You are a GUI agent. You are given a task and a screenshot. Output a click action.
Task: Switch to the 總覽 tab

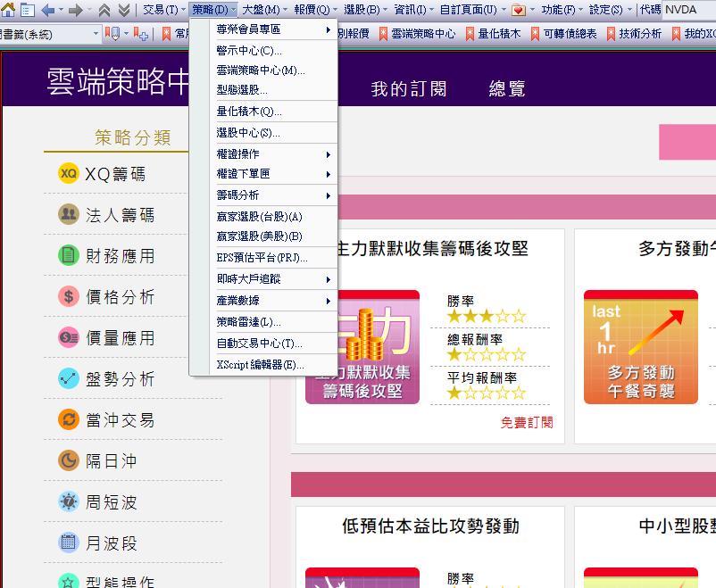pyautogui.click(x=507, y=89)
